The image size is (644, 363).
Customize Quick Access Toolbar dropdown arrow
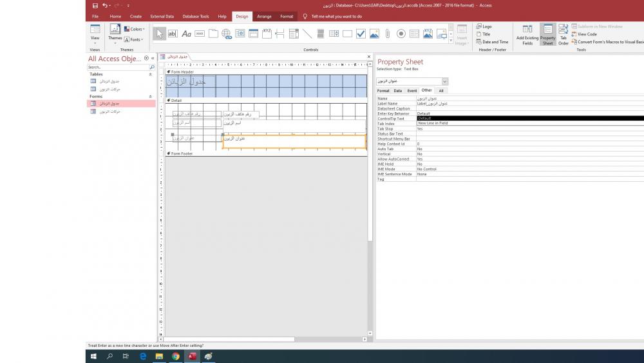[128, 5]
